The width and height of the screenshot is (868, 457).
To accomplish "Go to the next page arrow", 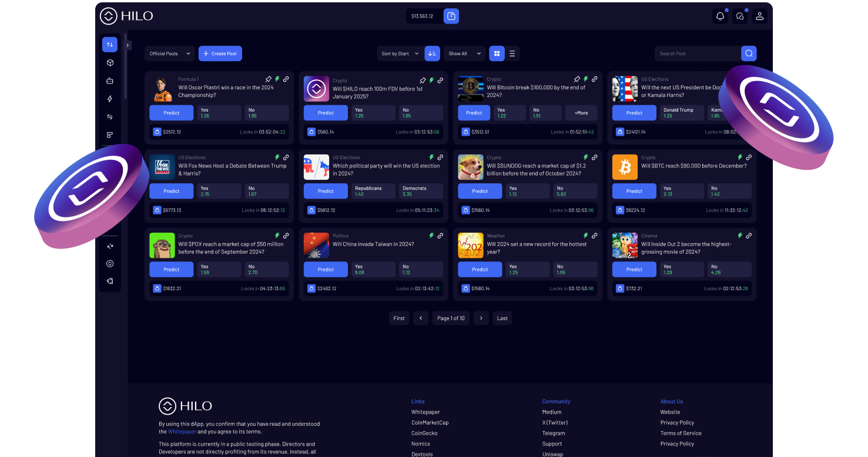I will coord(481,318).
